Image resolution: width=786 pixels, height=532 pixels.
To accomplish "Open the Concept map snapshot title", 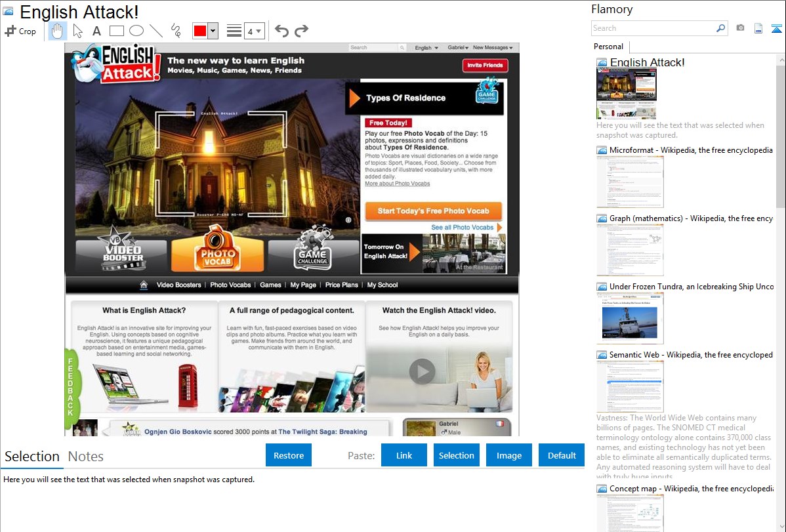I will tap(692, 488).
